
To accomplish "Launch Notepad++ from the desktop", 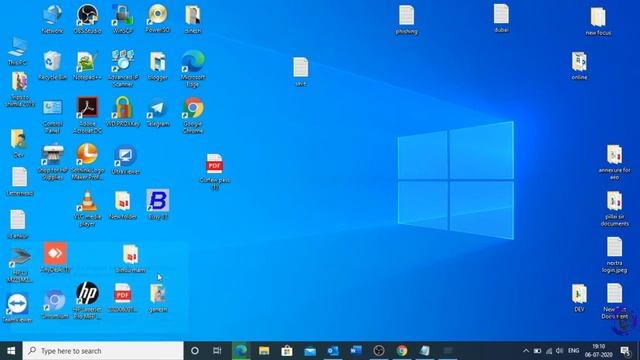I will 87,65.
